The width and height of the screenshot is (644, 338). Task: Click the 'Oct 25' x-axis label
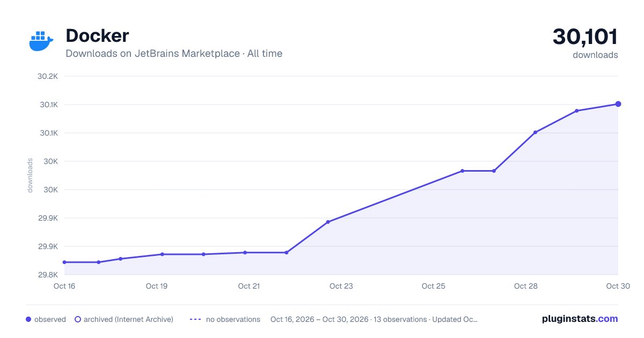click(x=434, y=286)
